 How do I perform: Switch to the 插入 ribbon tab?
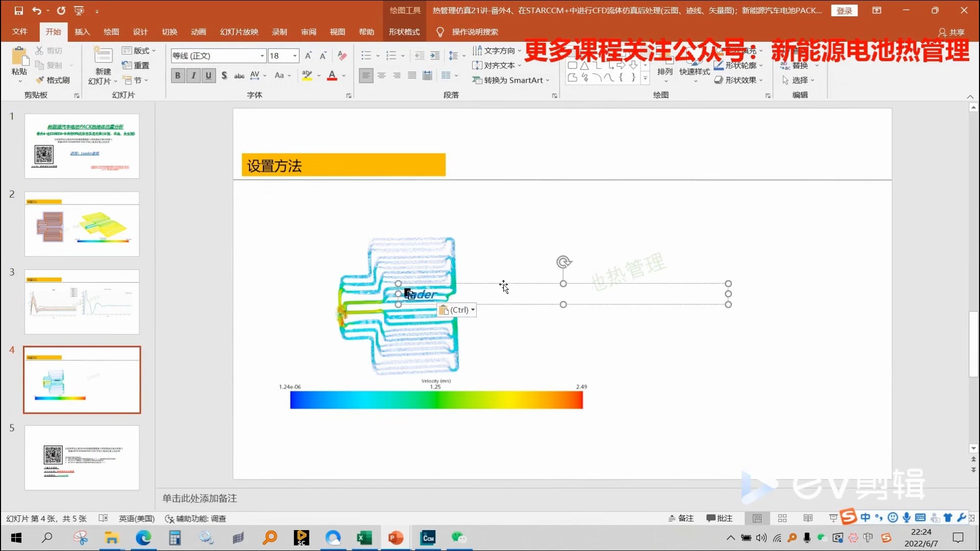82,32
